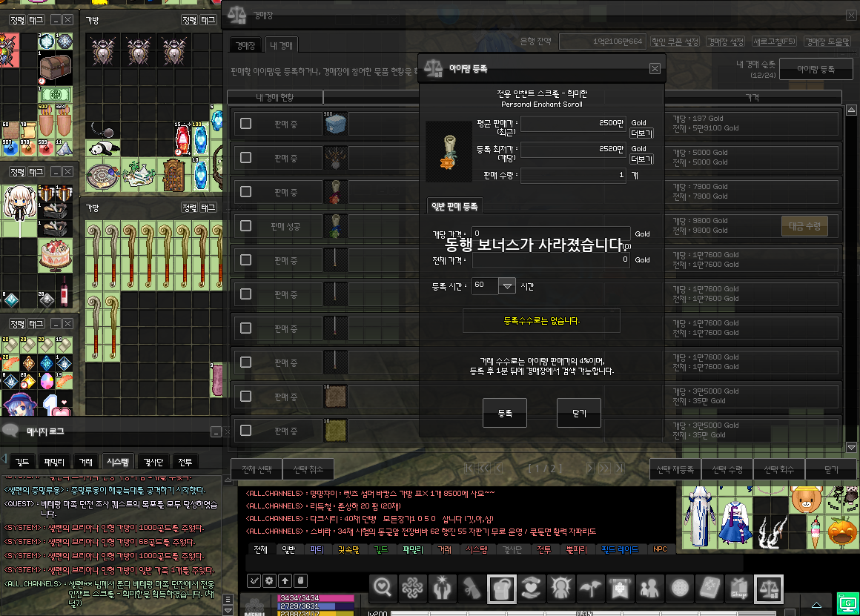Image resolution: width=860 pixels, height=616 pixels.
Task: Click the 새로고침(F5) button
Action: pyautogui.click(x=774, y=42)
